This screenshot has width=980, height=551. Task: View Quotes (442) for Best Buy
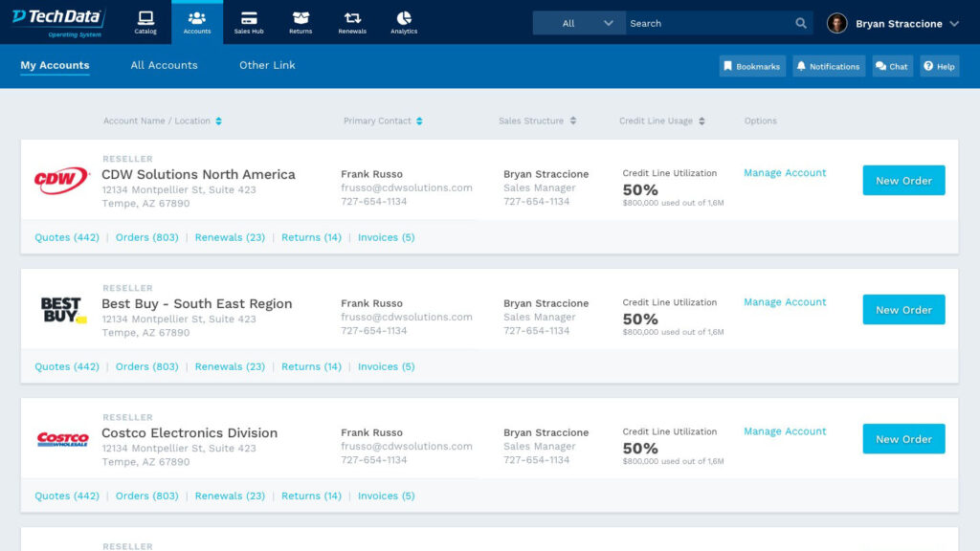(x=67, y=366)
